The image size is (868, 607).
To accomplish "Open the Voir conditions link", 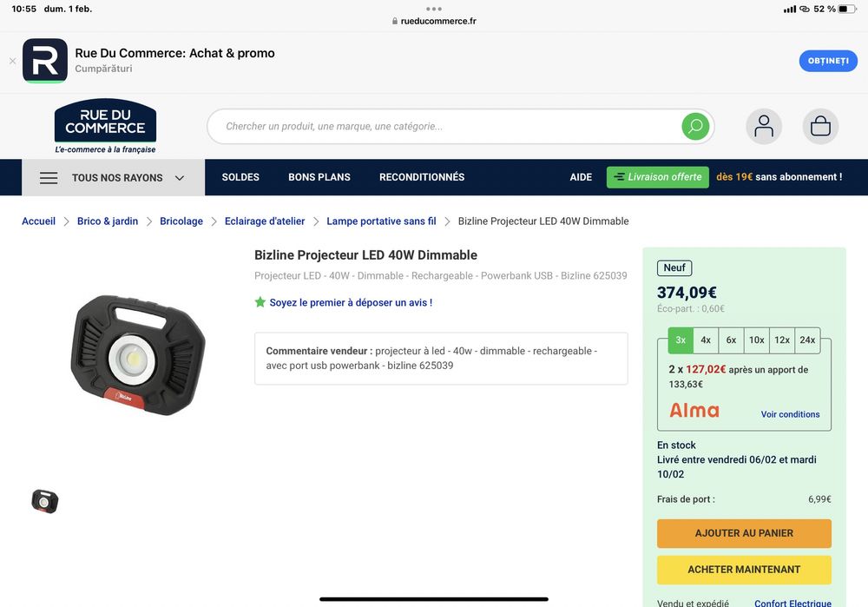I will (x=790, y=414).
